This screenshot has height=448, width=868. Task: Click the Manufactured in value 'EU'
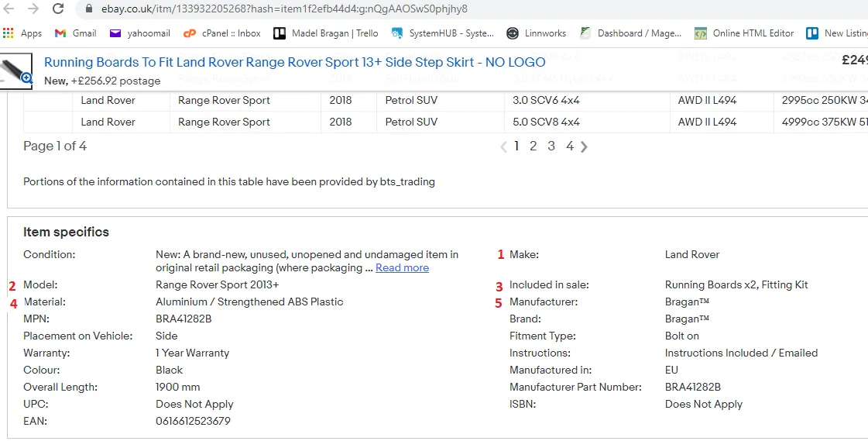pos(671,370)
